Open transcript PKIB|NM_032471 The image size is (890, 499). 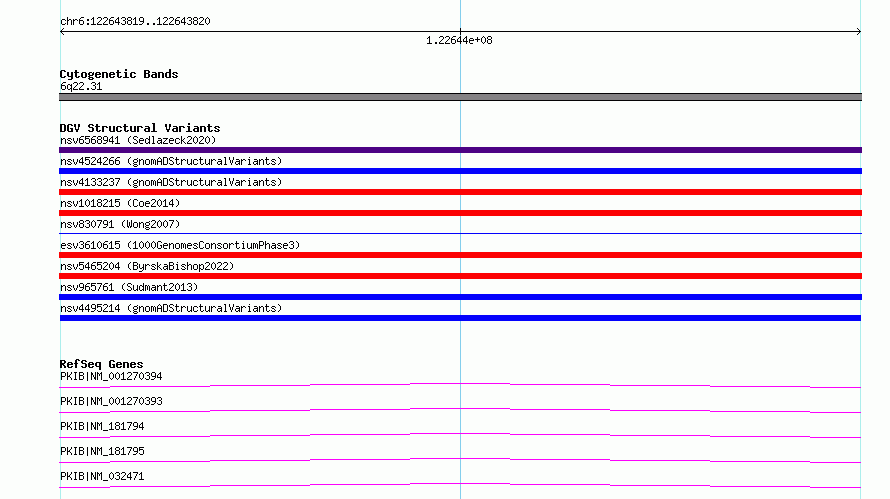click(x=102, y=476)
